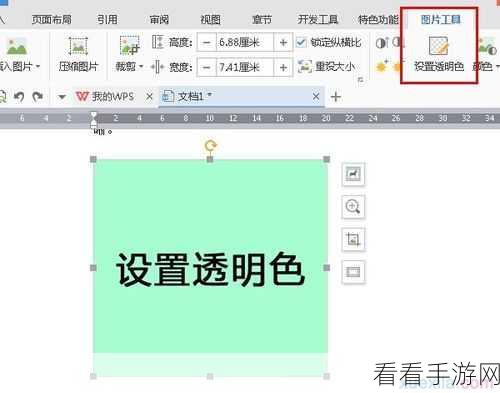Image resolution: width=500 pixels, height=393 pixels.
Task: Click the top-left image resize handle
Action: click(x=93, y=159)
